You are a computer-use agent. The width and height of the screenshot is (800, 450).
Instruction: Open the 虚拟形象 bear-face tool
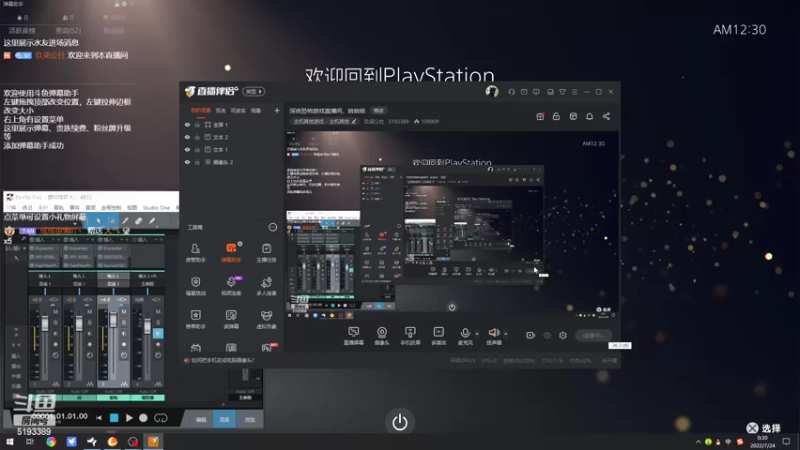(266, 319)
